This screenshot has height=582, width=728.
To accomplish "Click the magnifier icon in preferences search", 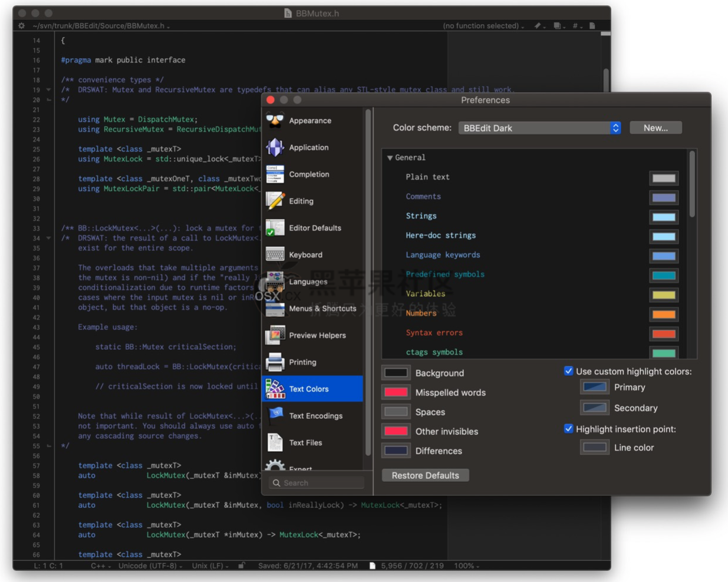I will point(276,483).
